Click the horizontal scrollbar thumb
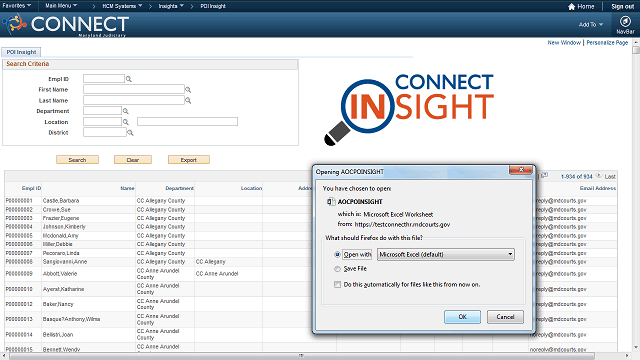This screenshot has width=640, height=360. [301, 356]
